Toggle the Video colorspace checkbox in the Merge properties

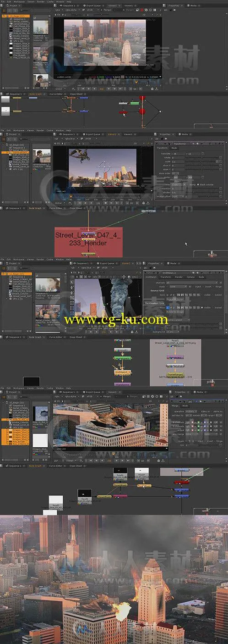tap(200, 411)
